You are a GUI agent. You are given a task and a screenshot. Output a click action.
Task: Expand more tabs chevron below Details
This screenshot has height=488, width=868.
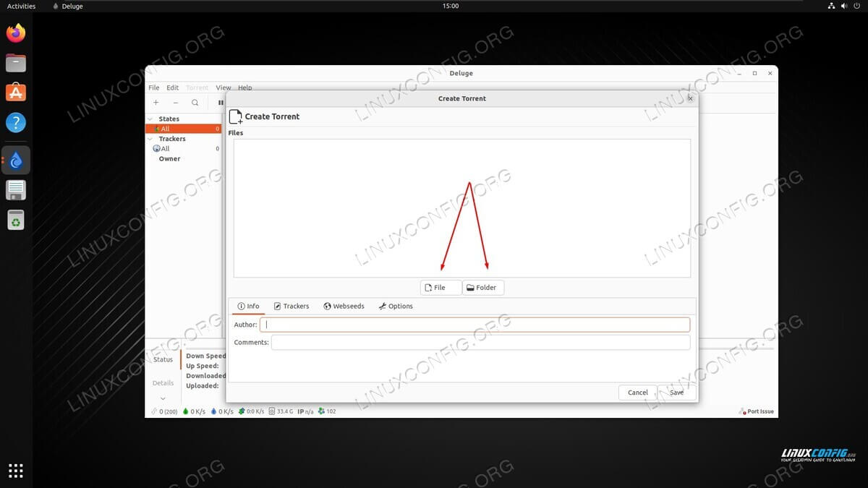163,398
